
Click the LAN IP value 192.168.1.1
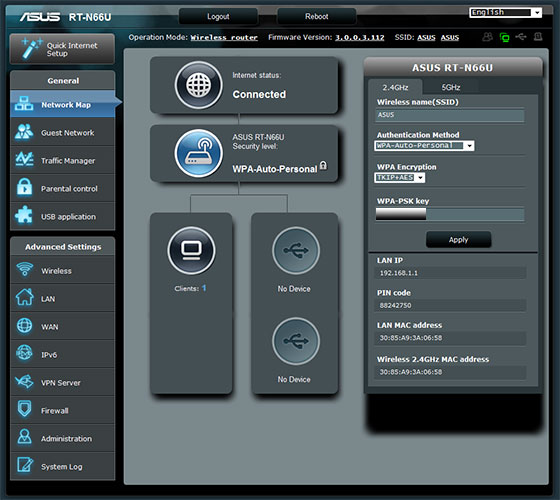399,273
